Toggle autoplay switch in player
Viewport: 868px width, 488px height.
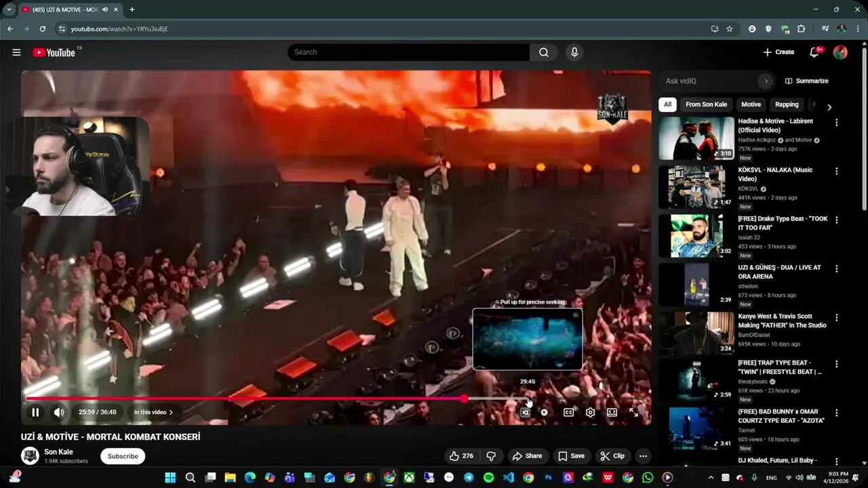coord(544,412)
